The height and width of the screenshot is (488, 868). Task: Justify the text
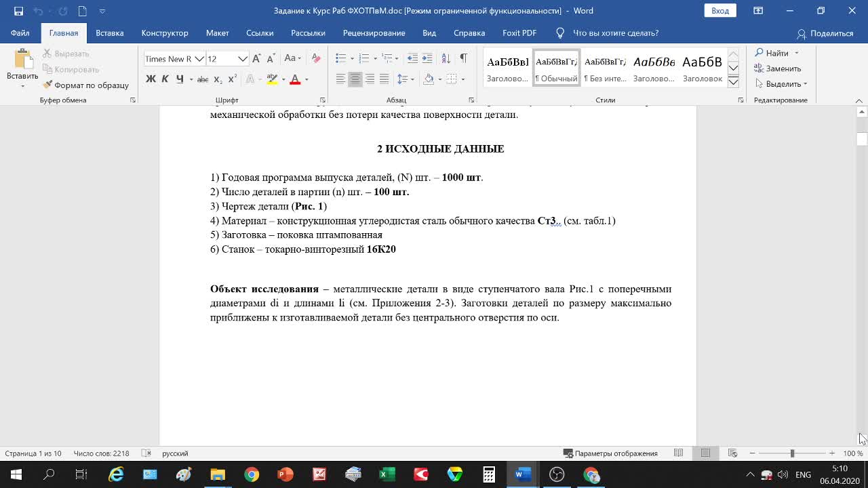(x=384, y=79)
